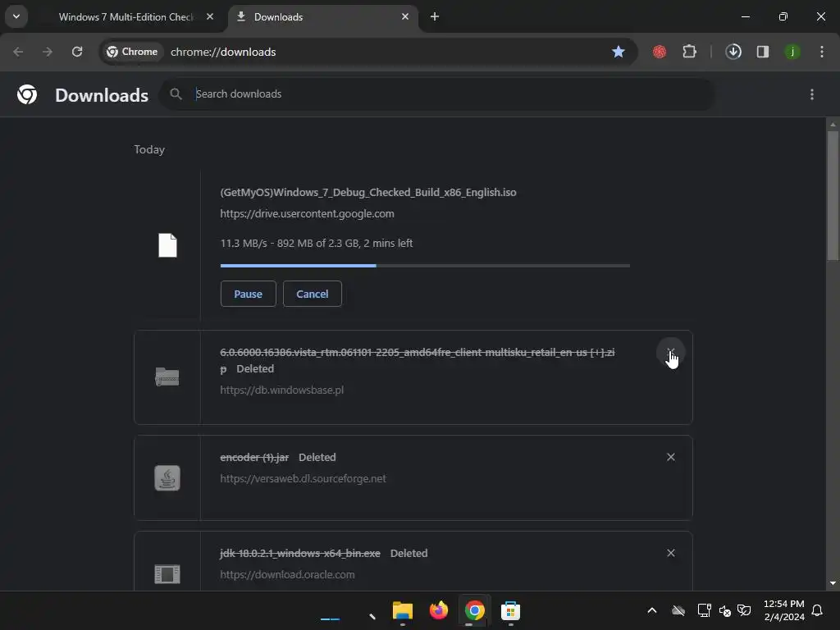Open Downloads page more actions menu

[x=812, y=94]
